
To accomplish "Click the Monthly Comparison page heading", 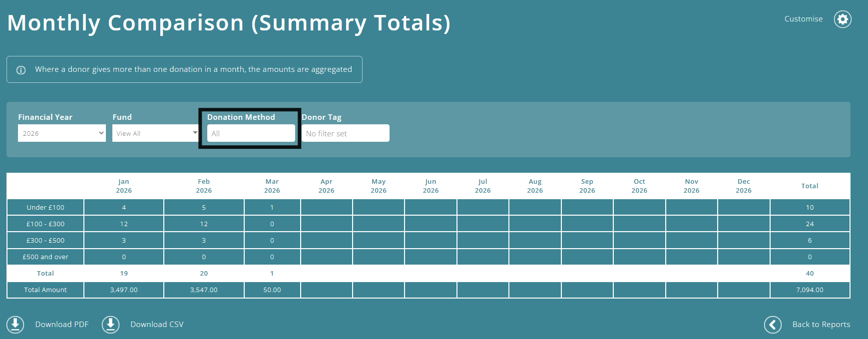I will 229,23.
